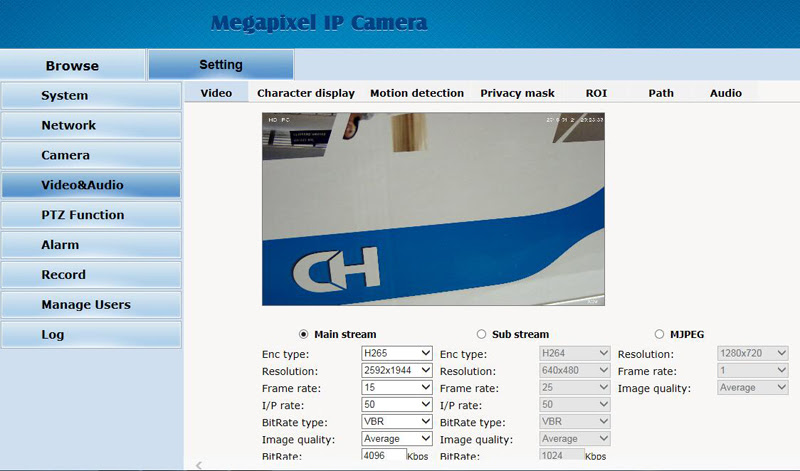Select the Sub stream radio button

pyautogui.click(x=481, y=334)
